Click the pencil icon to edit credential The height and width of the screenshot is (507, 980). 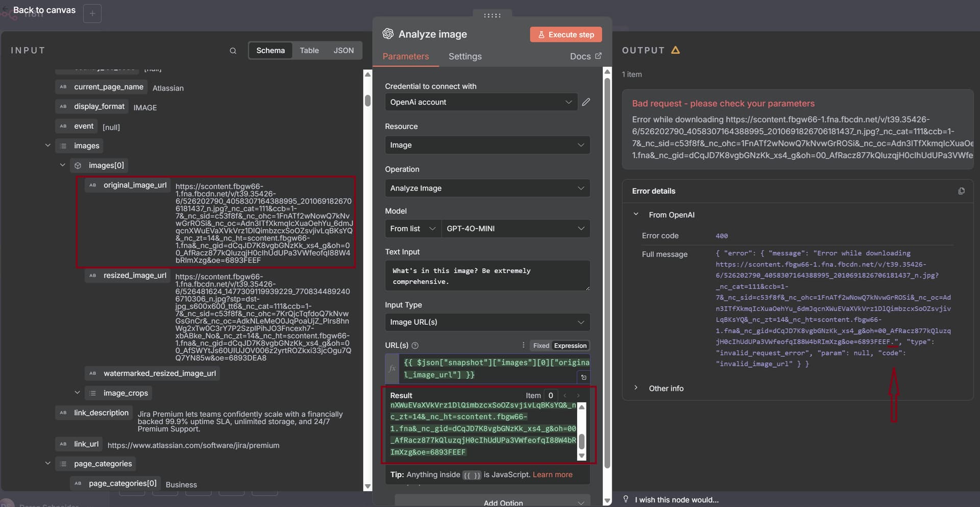point(586,102)
